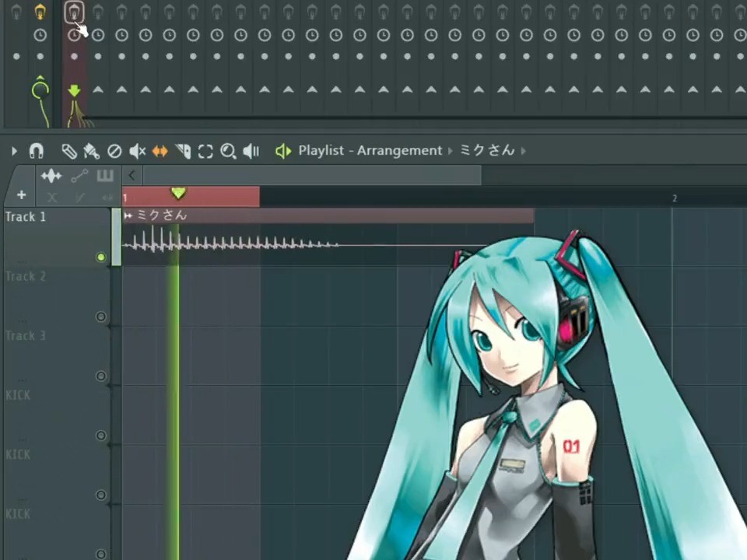
Task: Select the Zoom magnifier tool
Action: [228, 152]
